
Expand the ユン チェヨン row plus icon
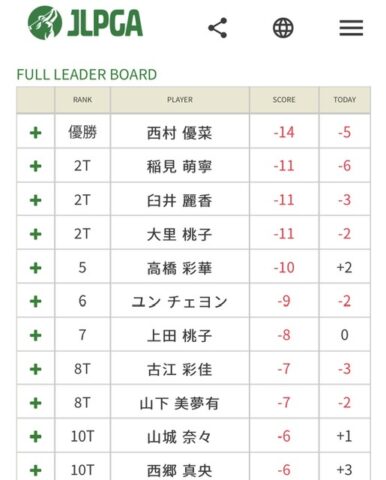[36, 301]
